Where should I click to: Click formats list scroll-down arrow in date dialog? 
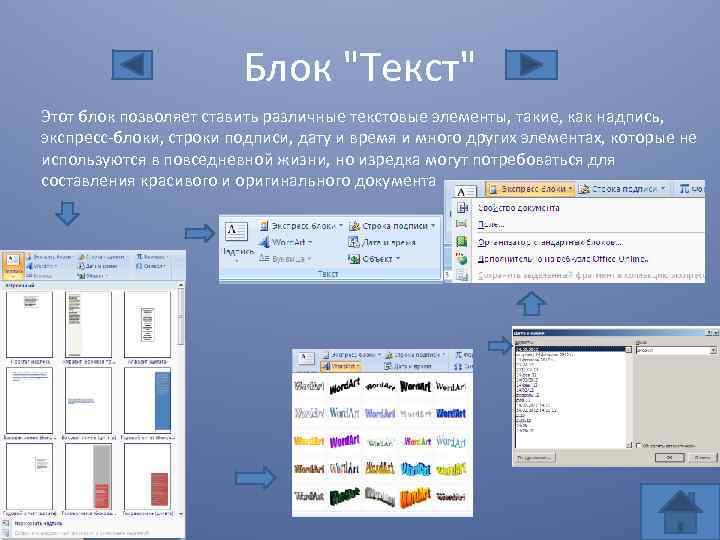(629, 444)
